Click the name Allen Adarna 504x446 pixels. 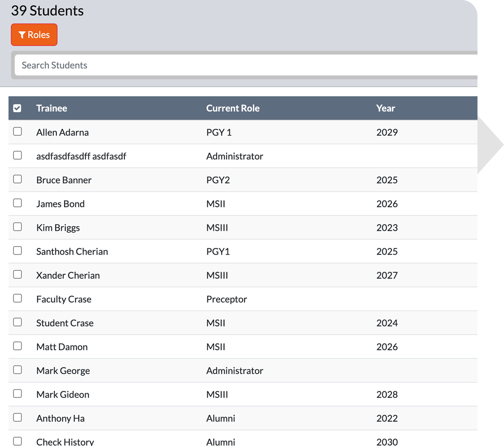coord(62,132)
